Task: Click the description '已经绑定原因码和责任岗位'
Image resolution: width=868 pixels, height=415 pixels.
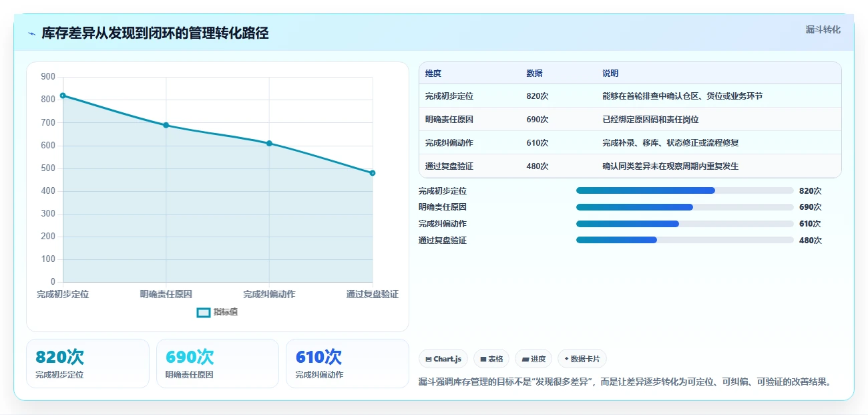Action: pos(650,120)
